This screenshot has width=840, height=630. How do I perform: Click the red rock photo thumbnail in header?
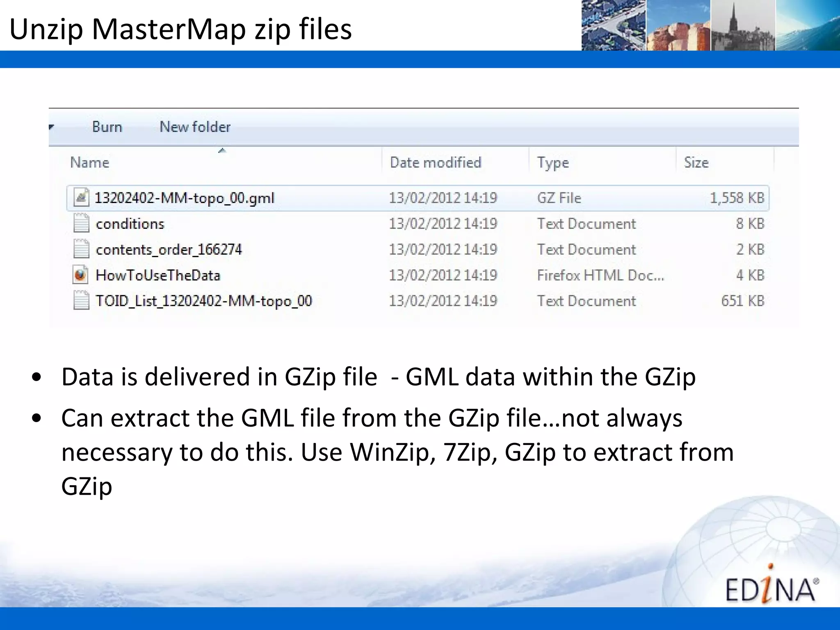coord(678,25)
